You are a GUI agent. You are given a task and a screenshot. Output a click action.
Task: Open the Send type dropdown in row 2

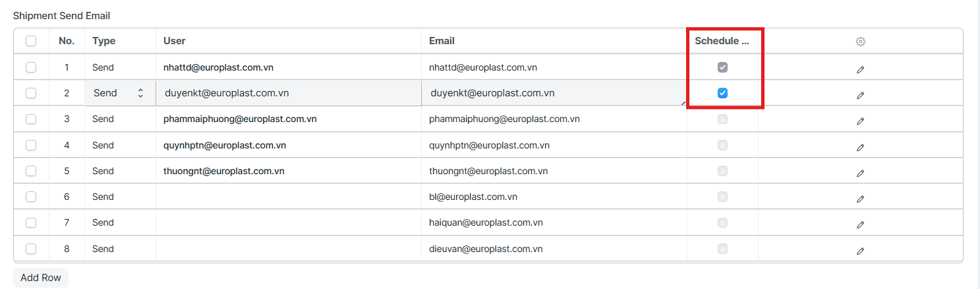[x=119, y=93]
